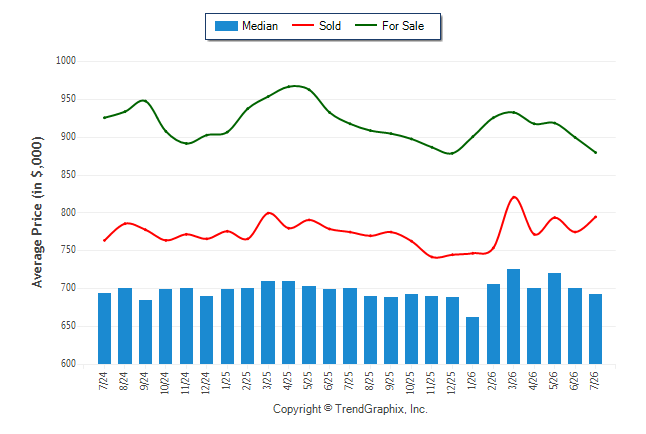This screenshot has width=646, height=434.
Task: Click the red Sold legend line
Action: click(303, 26)
